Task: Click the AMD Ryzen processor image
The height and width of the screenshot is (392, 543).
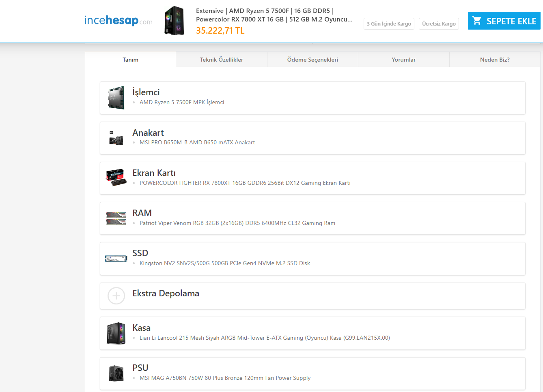Action: tap(116, 98)
